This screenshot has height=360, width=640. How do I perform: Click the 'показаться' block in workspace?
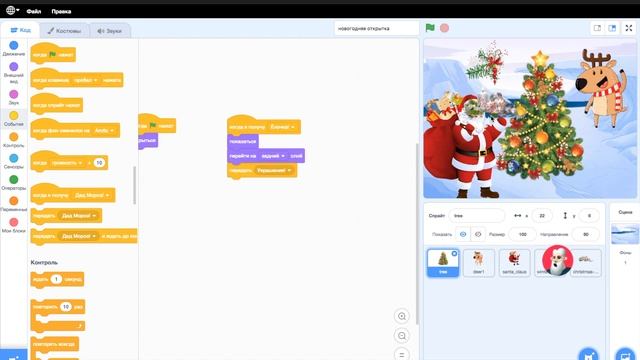point(243,141)
